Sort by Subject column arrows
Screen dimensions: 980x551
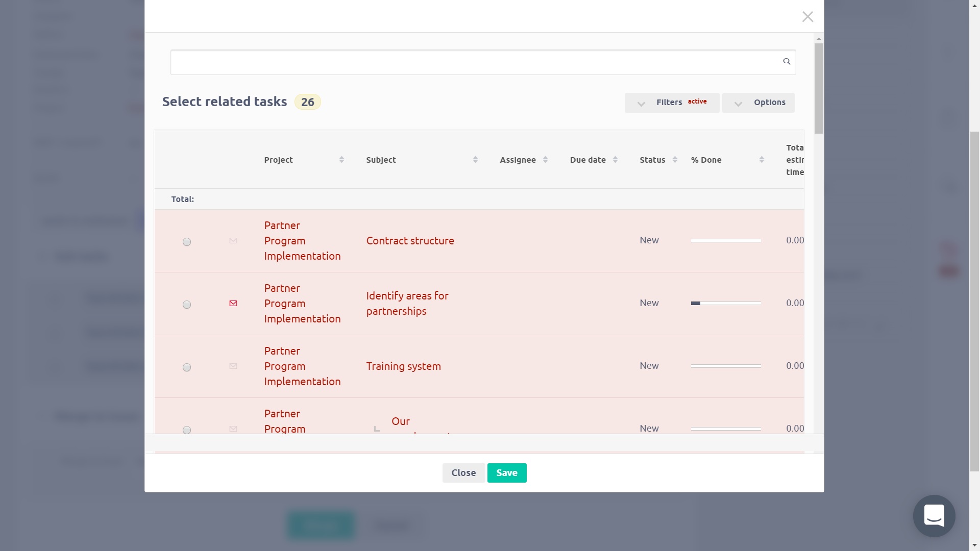[x=475, y=160]
